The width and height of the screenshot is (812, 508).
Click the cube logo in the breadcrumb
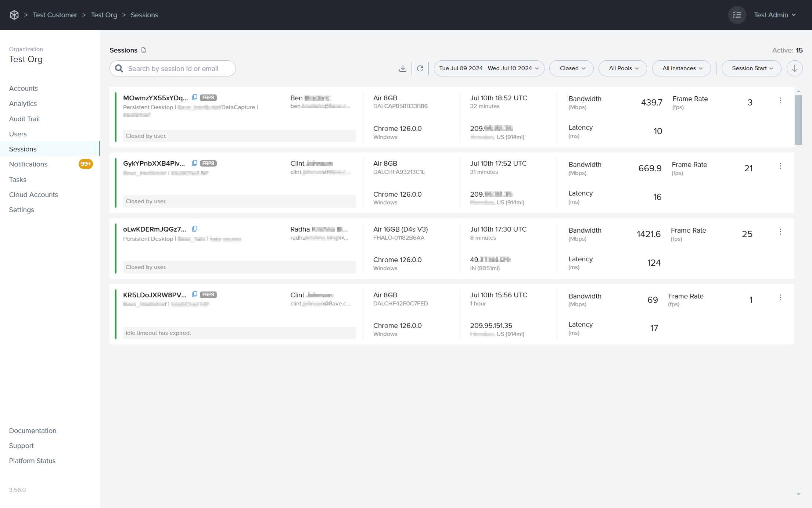click(x=14, y=15)
